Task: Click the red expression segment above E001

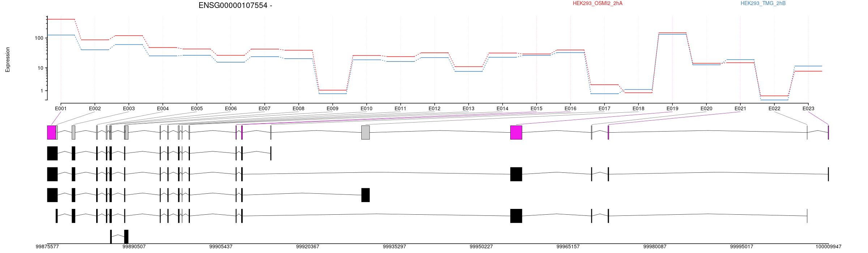Action: tap(61, 19)
